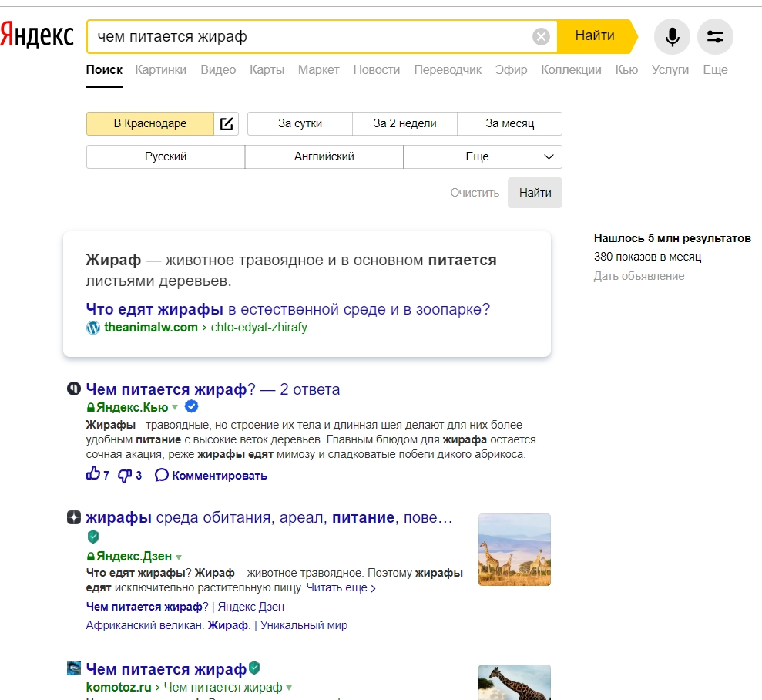The height and width of the screenshot is (700, 762).
Task: Click the blue verified checkmark badge
Action: point(192,406)
